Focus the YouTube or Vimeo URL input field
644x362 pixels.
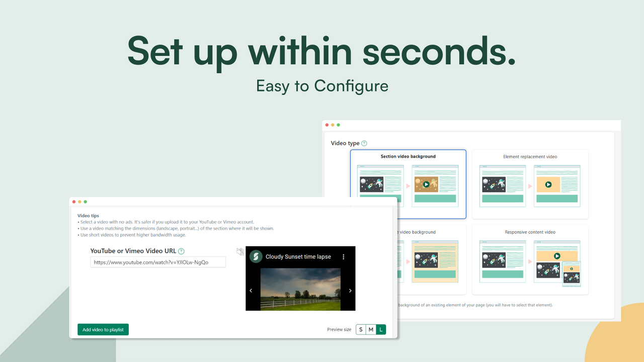coord(158,262)
